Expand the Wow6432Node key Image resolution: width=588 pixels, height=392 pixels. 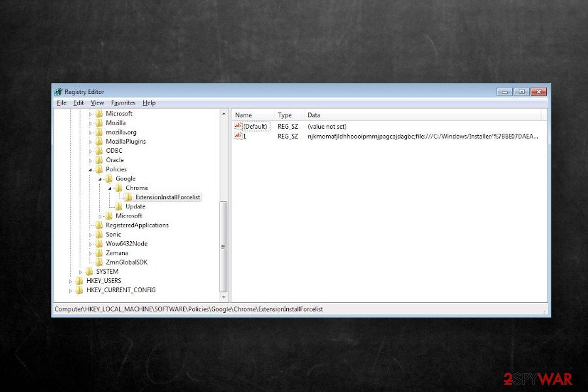click(x=90, y=244)
